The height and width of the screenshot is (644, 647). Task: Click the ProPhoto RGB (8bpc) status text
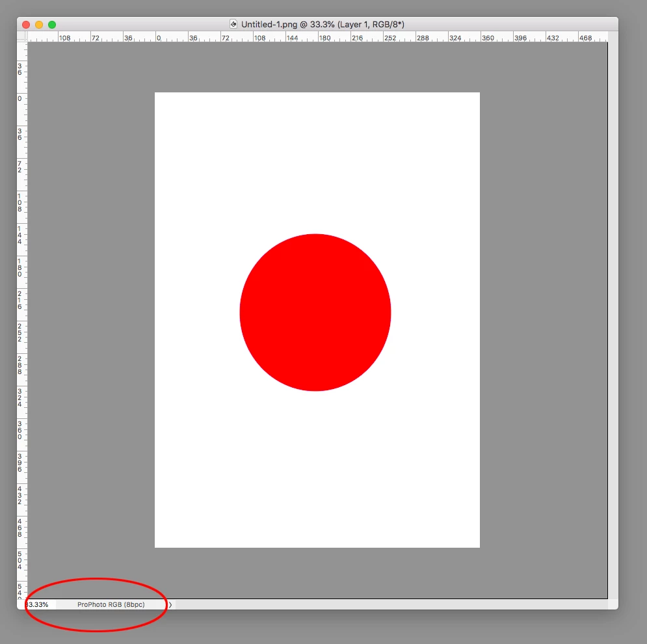(111, 604)
